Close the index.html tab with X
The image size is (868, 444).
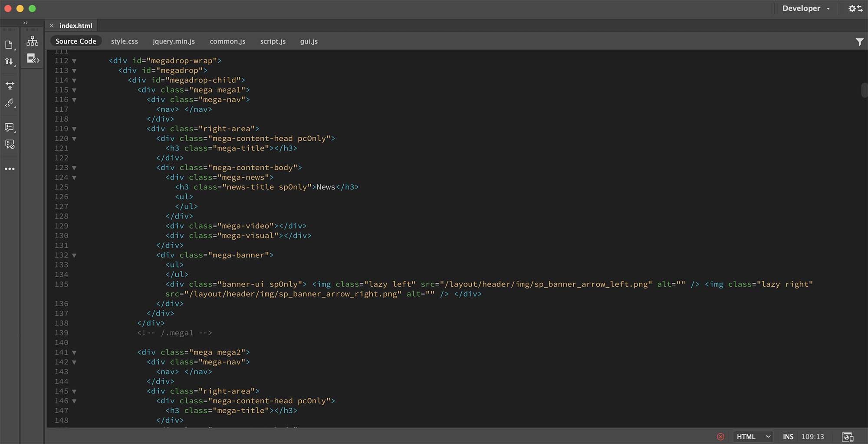51,26
